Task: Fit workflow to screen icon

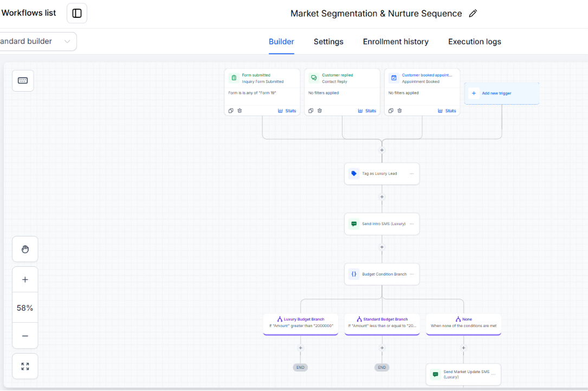Action: click(25, 366)
